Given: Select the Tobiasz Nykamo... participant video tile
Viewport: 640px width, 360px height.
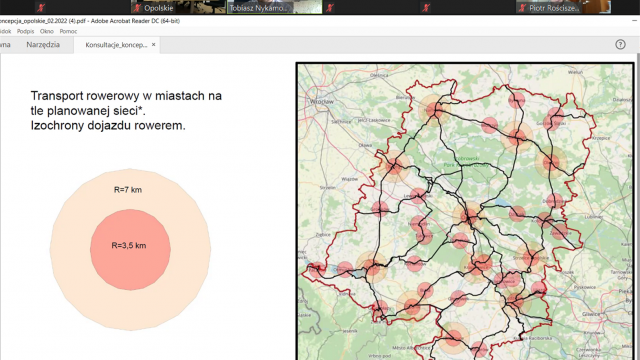Looking at the screenshot, I should pos(274,7).
